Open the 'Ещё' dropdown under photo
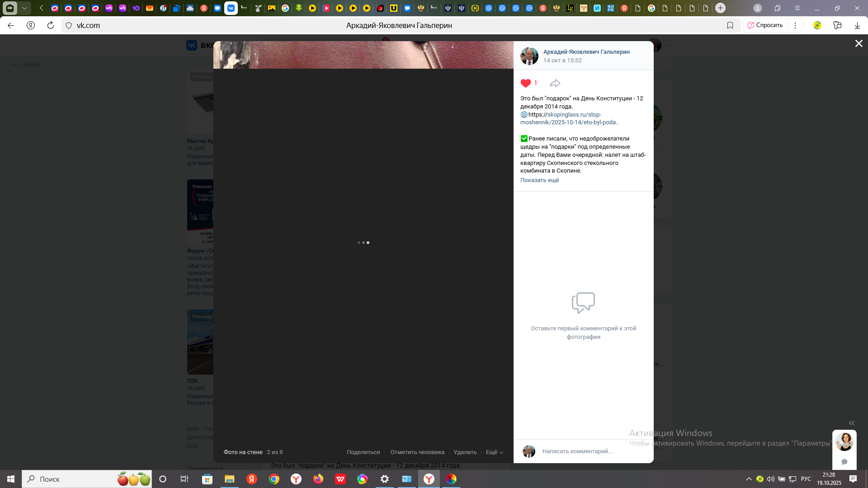This screenshot has height=488, width=868. [x=494, y=452]
